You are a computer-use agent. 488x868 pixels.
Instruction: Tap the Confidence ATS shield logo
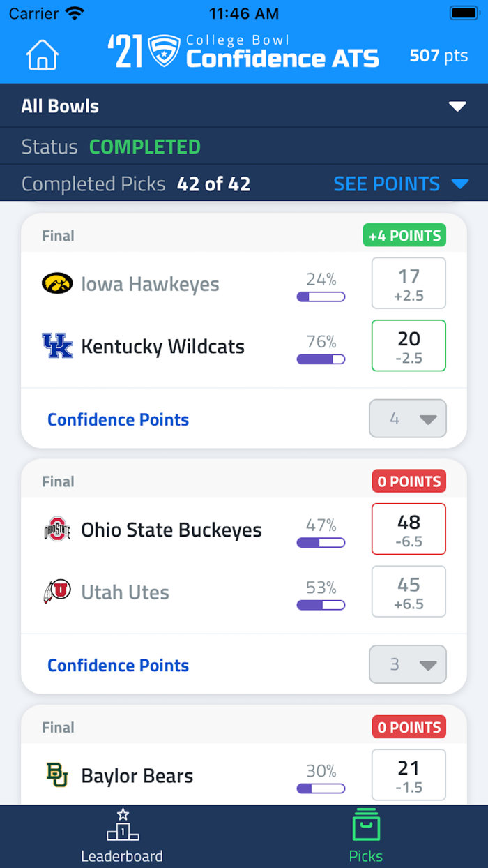click(165, 52)
